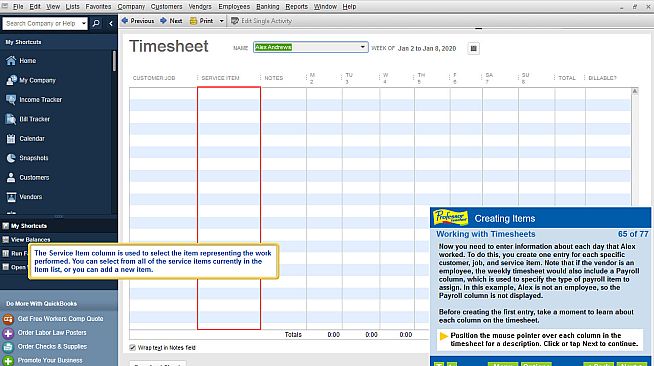
Task: Open the Help menu
Action: [349, 7]
